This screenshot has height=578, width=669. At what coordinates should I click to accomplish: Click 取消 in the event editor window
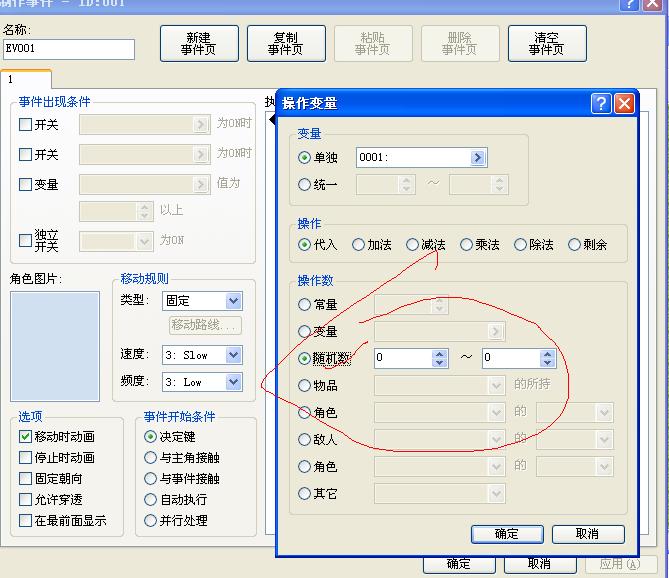click(x=540, y=565)
